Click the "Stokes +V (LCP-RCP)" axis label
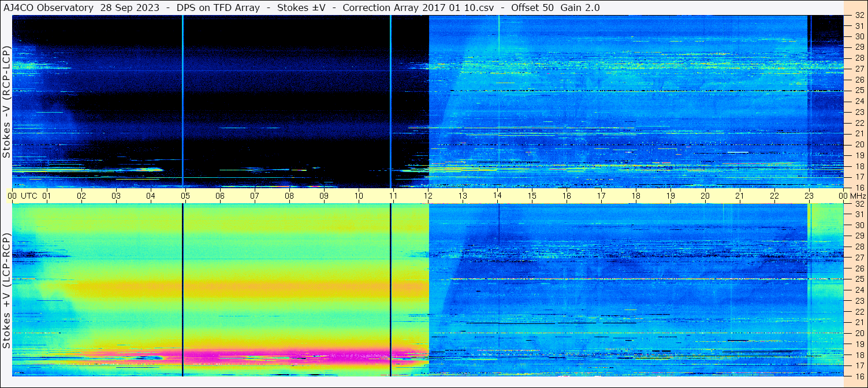 click(x=6, y=290)
